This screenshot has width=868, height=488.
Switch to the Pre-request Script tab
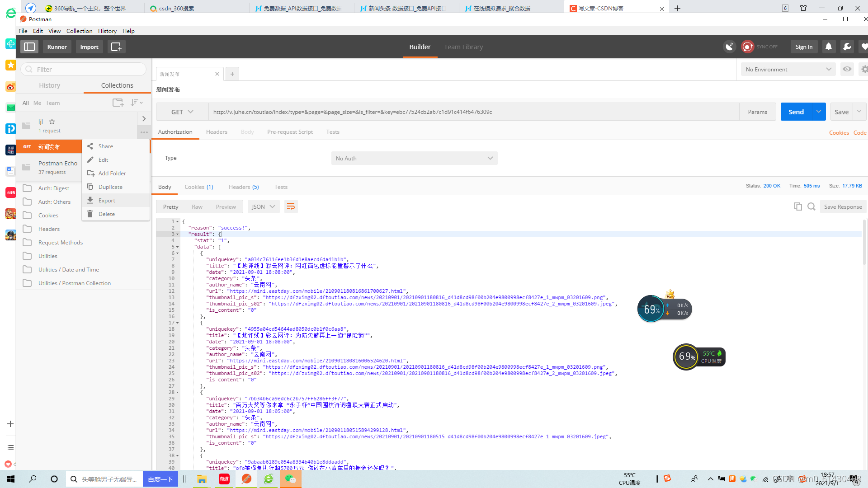pyautogui.click(x=290, y=131)
